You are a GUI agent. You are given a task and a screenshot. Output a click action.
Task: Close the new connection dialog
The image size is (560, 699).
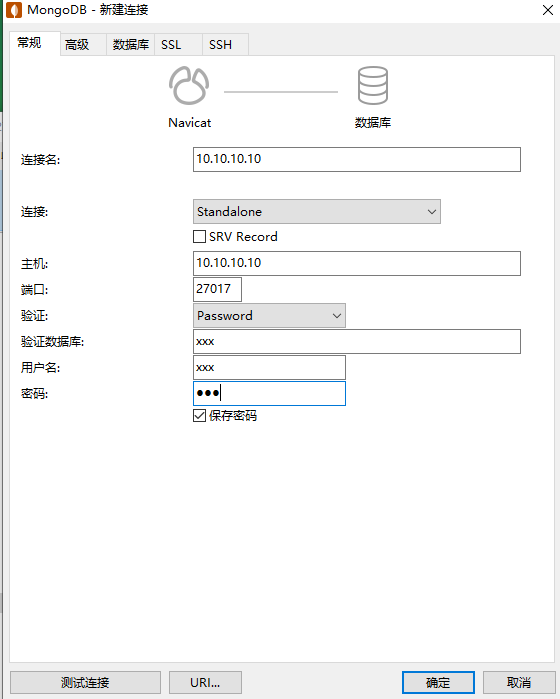[x=548, y=10]
